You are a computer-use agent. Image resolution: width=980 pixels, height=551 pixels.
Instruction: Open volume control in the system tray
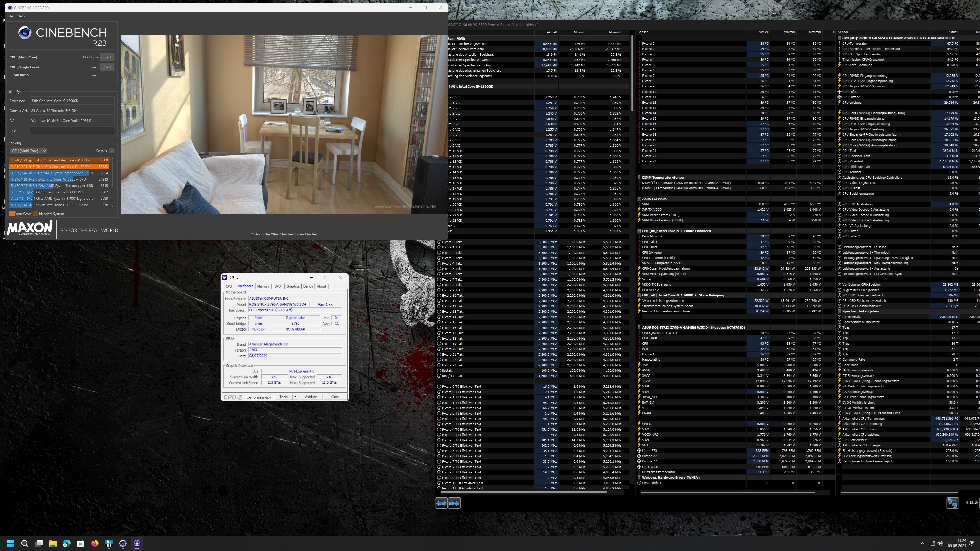[x=940, y=543]
